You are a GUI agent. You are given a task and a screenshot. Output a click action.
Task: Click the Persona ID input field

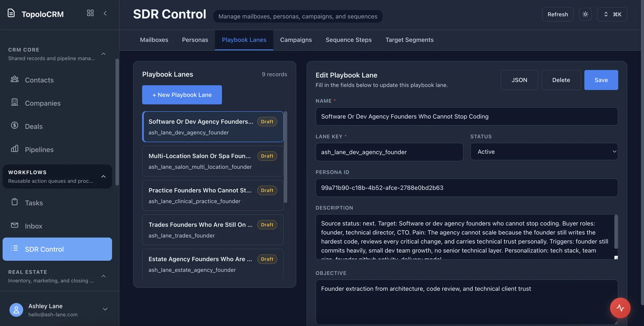coord(466,188)
